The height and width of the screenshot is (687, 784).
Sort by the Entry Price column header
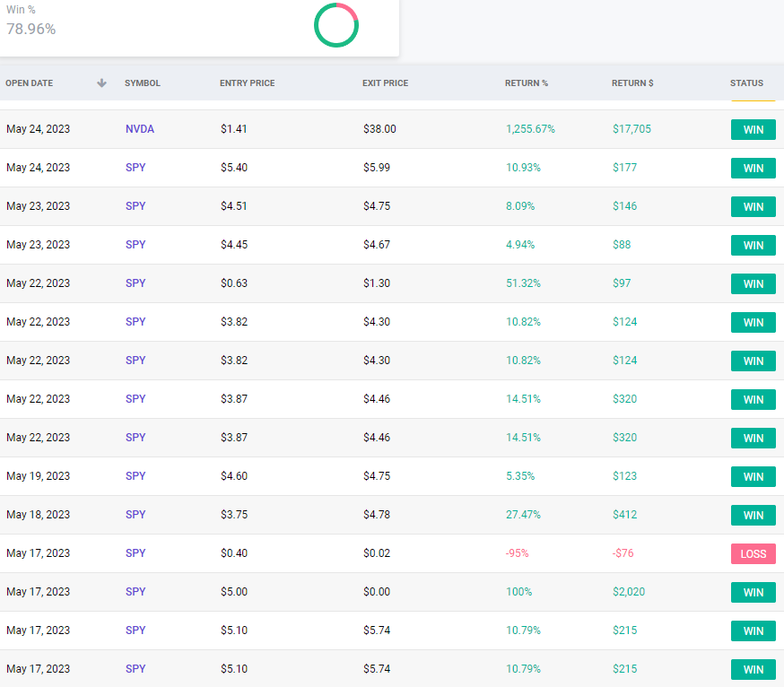tap(247, 83)
